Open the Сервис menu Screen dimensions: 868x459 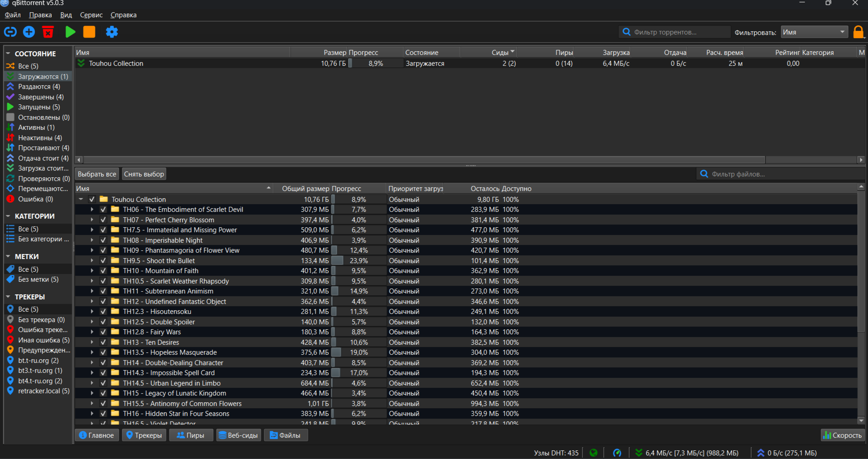[91, 15]
